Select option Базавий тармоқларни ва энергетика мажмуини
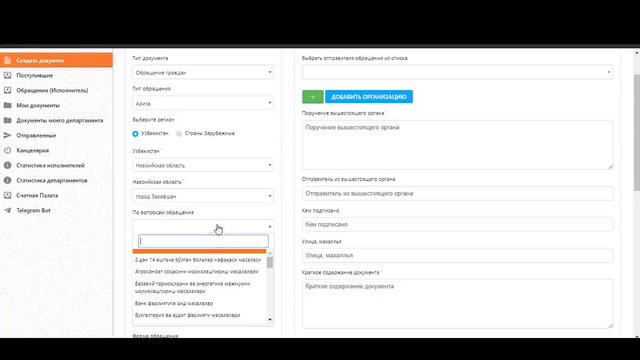The width and height of the screenshot is (640, 360). point(198,287)
